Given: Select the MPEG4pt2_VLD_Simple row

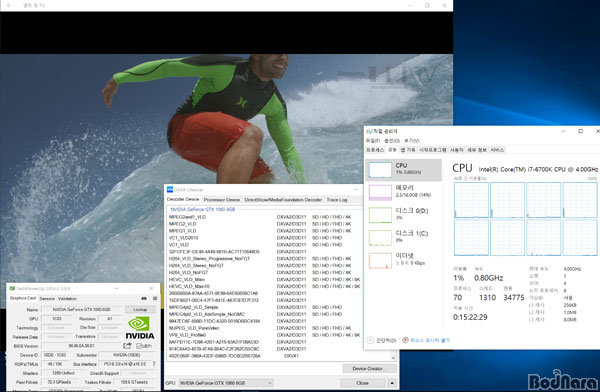Looking at the screenshot, I should tap(263, 307).
